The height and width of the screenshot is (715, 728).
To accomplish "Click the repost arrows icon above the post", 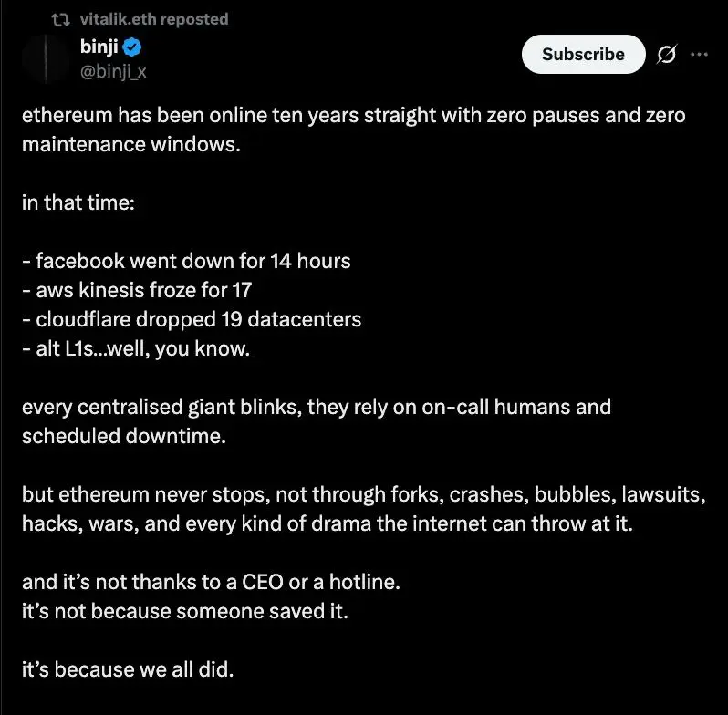I will click(60, 19).
